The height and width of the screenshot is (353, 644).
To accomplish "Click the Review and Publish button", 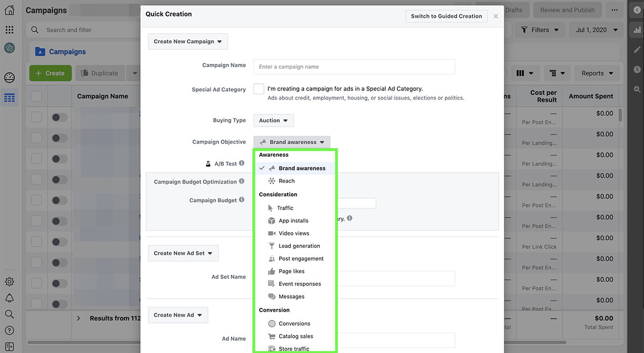I will tap(567, 10).
